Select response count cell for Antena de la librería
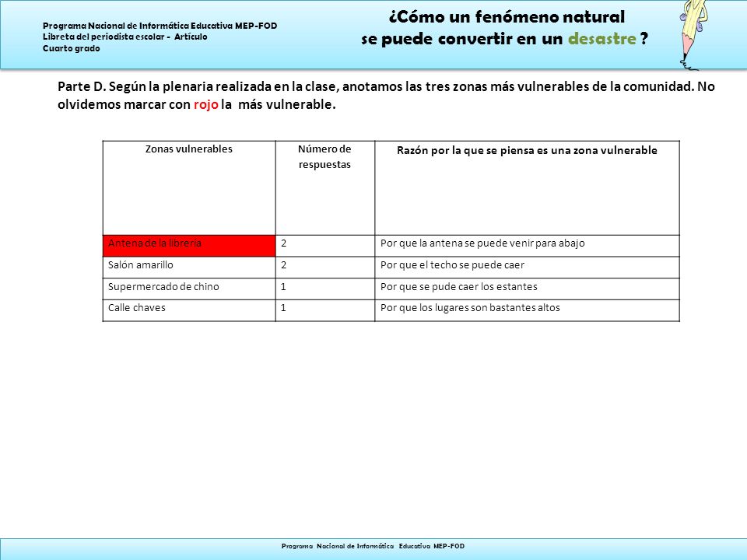The height and width of the screenshot is (560, 747). pyautogui.click(x=325, y=246)
